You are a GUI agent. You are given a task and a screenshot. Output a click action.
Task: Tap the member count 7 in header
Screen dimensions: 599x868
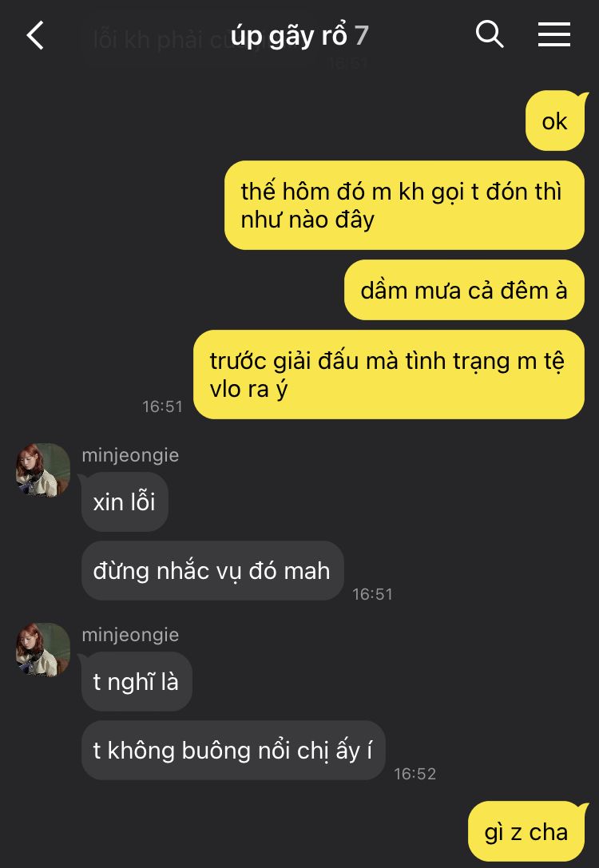click(x=362, y=36)
